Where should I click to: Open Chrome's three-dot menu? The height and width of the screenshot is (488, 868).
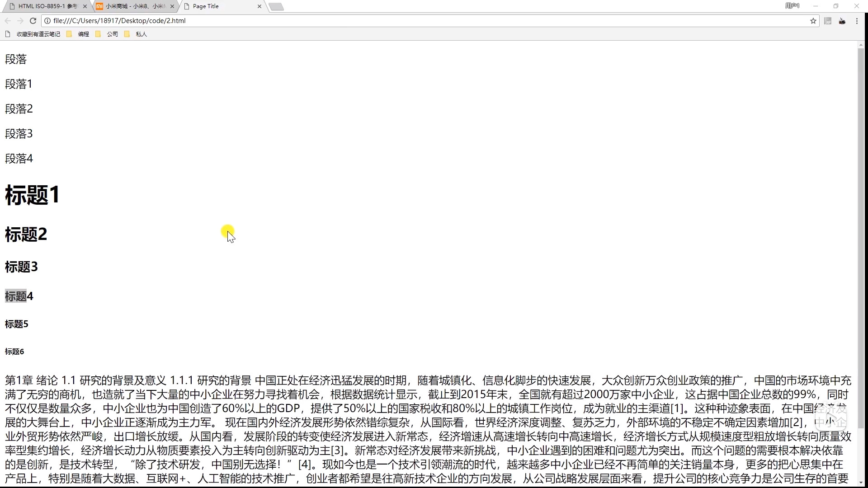[857, 21]
